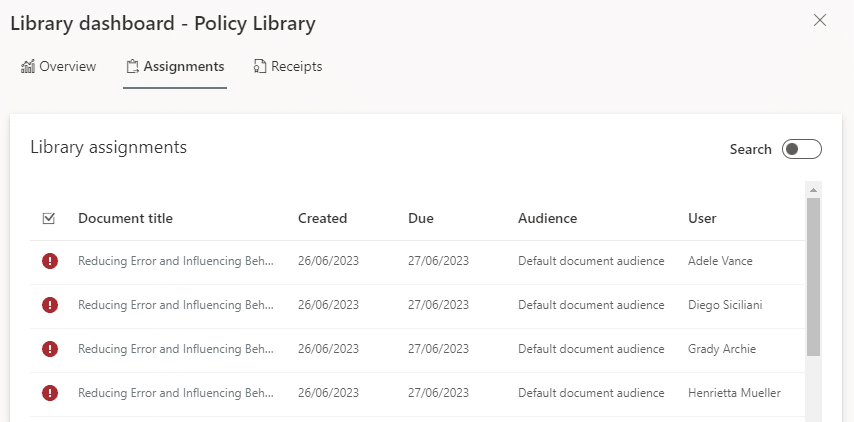Click the overdue alert icon for Adele Vance
This screenshot has height=422, width=854.
(49, 261)
